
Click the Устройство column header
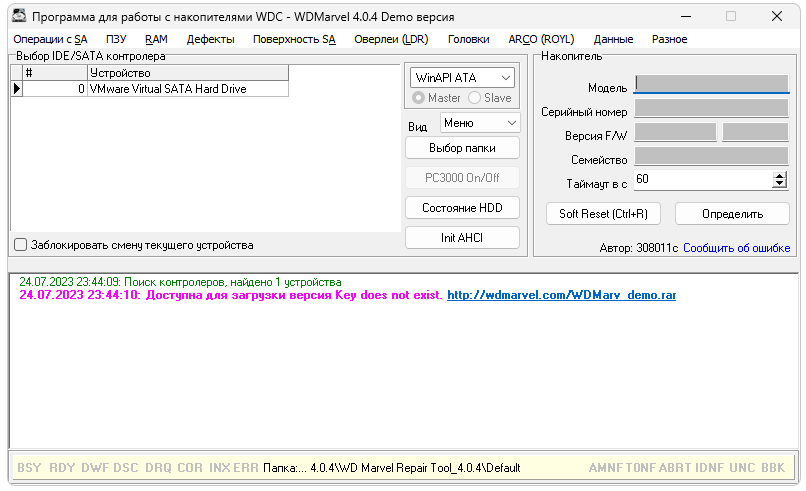coord(188,73)
